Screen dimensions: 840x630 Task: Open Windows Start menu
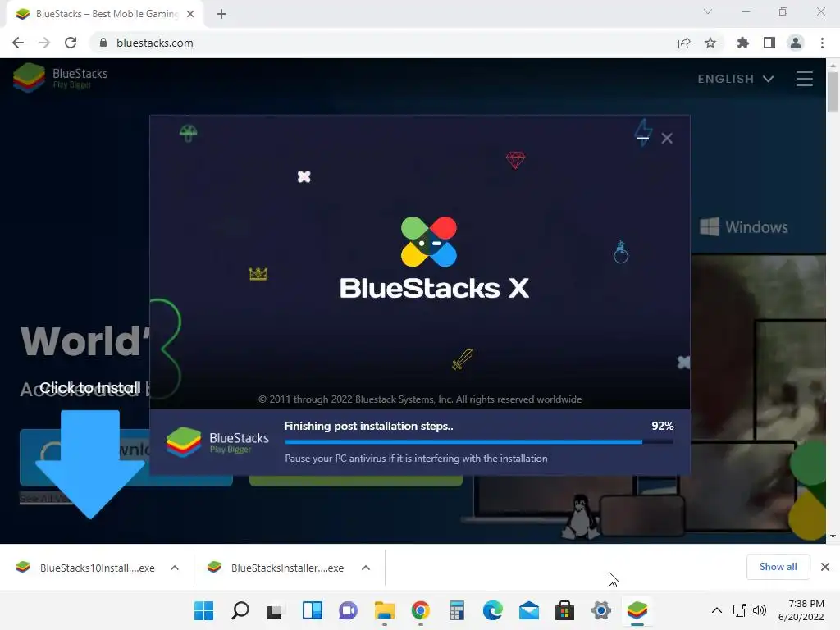pos(203,610)
